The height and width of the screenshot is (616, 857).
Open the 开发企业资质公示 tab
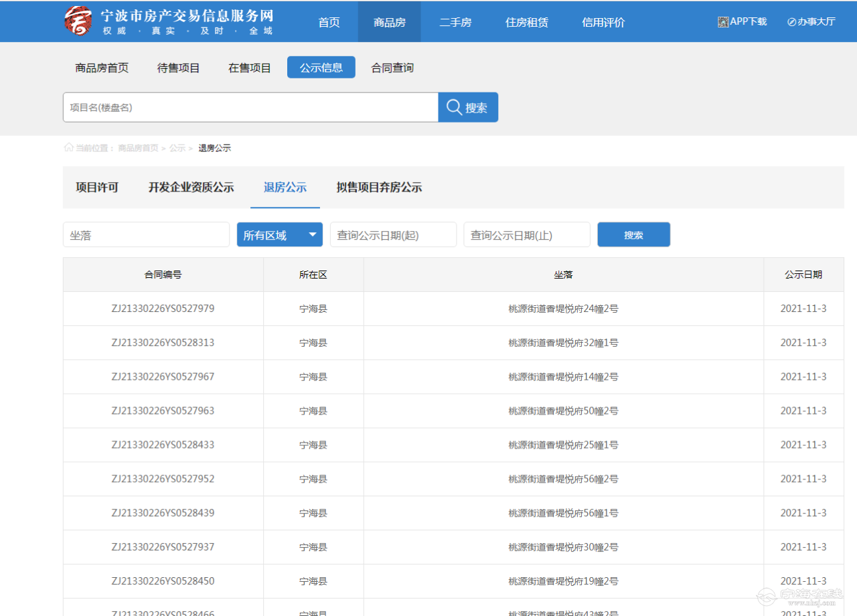click(191, 187)
